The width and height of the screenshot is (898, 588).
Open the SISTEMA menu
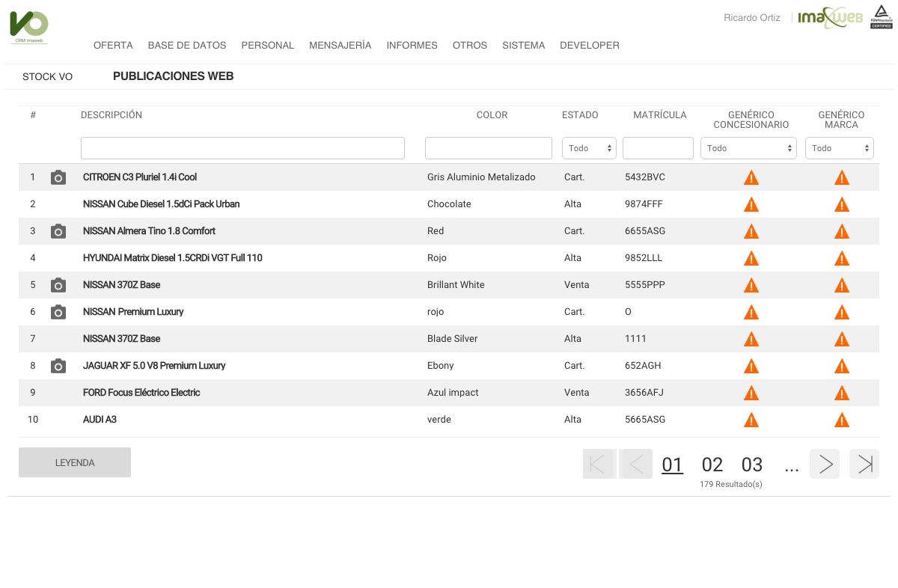[524, 46]
